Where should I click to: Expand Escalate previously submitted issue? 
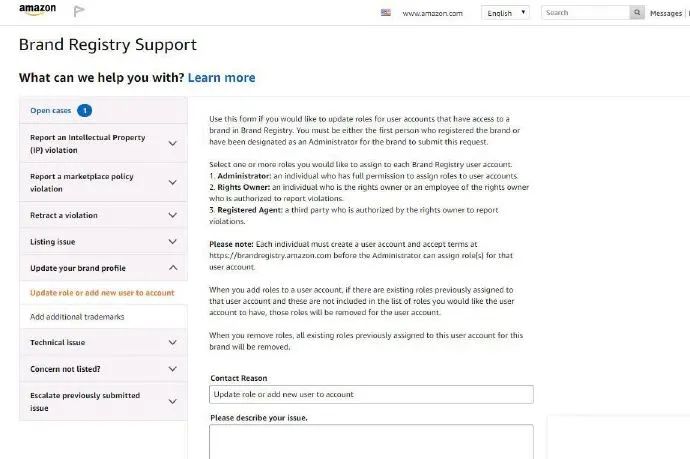(x=173, y=401)
